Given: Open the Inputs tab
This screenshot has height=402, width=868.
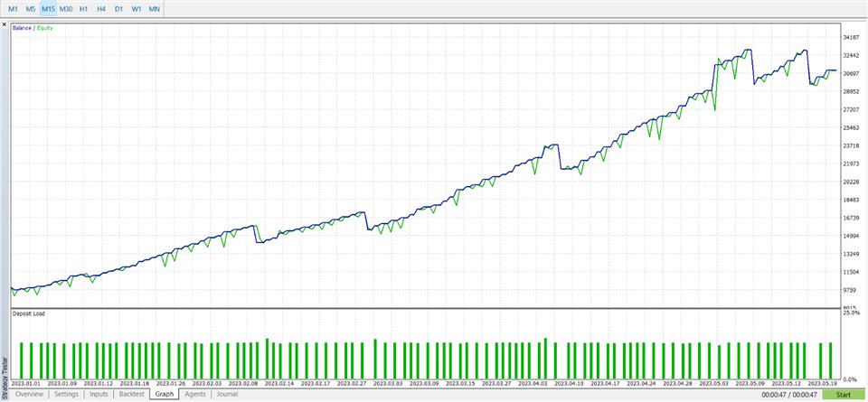Looking at the screenshot, I should 99,394.
